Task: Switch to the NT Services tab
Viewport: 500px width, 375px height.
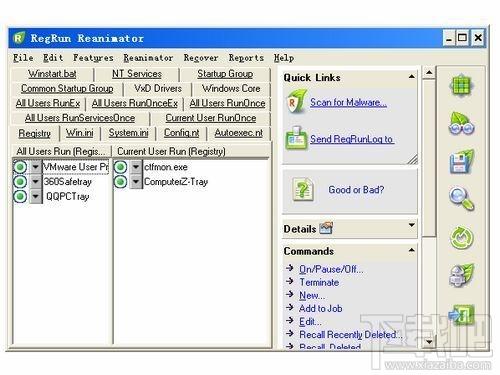Action: pyautogui.click(x=137, y=74)
